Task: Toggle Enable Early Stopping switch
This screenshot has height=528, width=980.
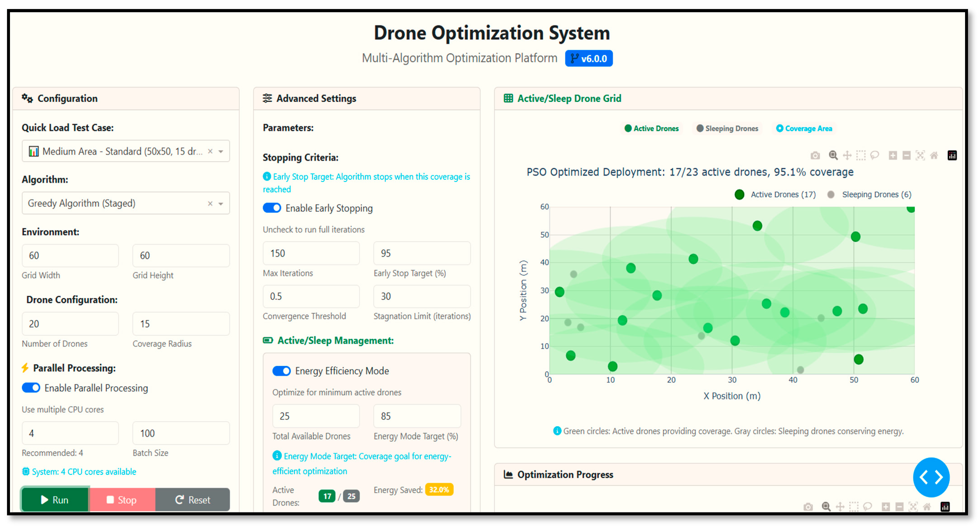Action: (x=272, y=208)
